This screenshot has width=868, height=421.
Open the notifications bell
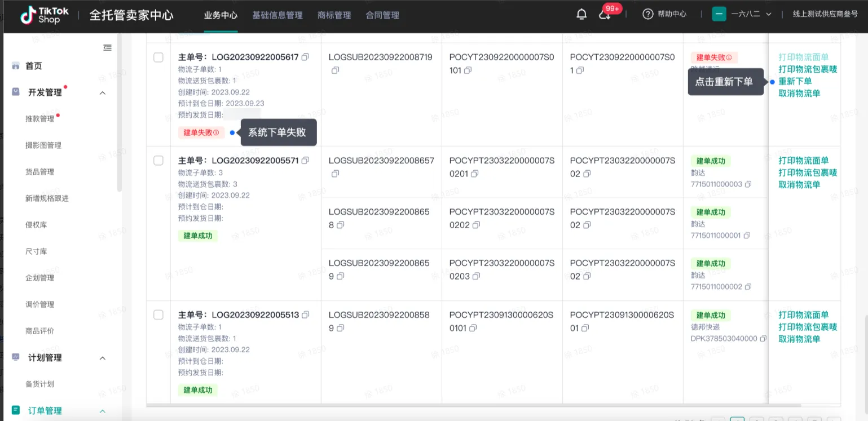click(x=581, y=15)
